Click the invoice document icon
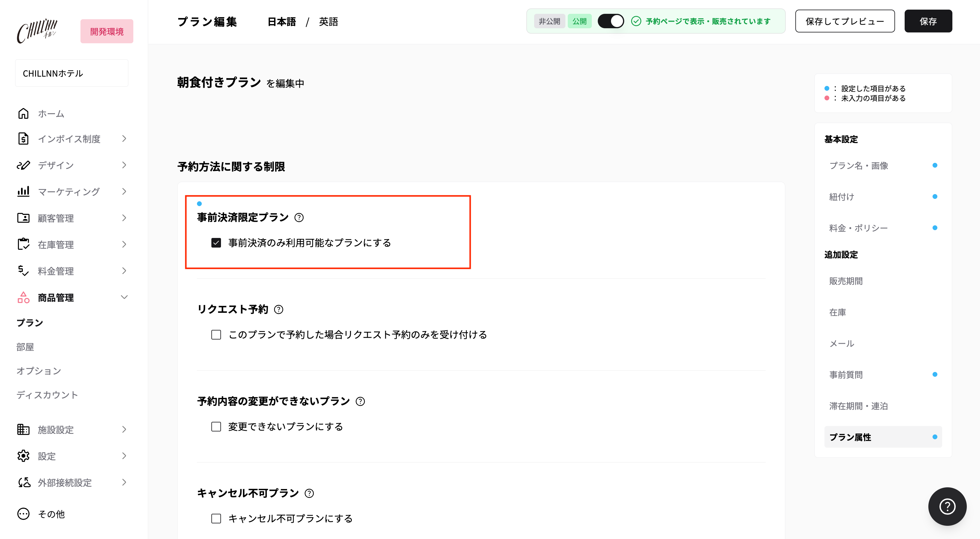The height and width of the screenshot is (539, 980). (x=23, y=139)
